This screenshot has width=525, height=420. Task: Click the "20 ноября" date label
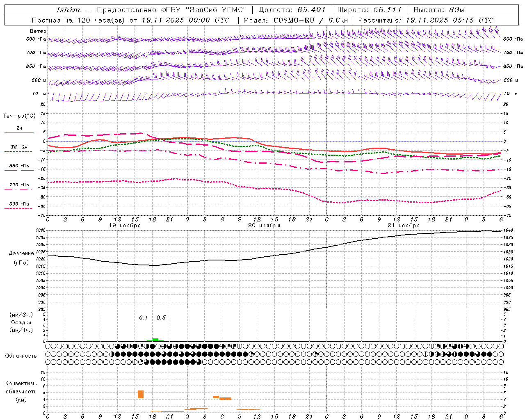(264, 226)
